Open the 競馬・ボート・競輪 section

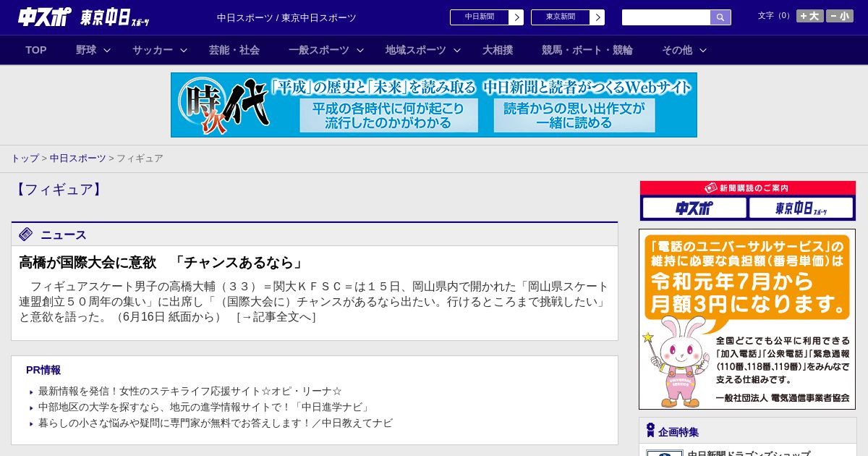(x=587, y=50)
